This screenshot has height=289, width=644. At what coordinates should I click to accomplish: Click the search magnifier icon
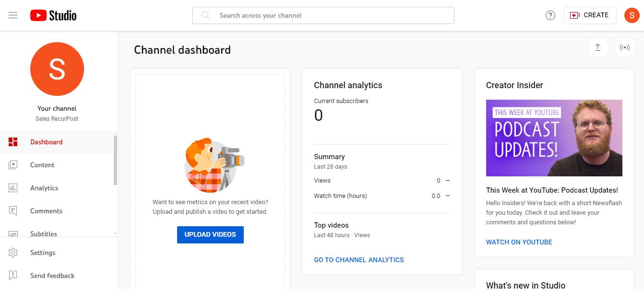click(206, 15)
